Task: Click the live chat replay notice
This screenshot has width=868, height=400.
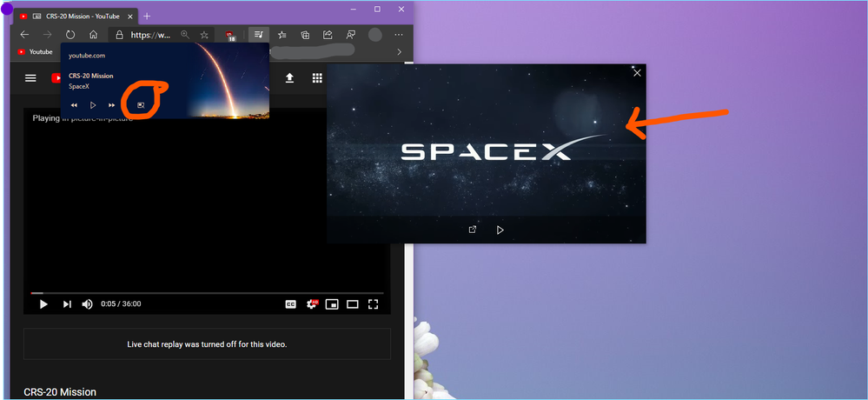Action: (x=207, y=344)
